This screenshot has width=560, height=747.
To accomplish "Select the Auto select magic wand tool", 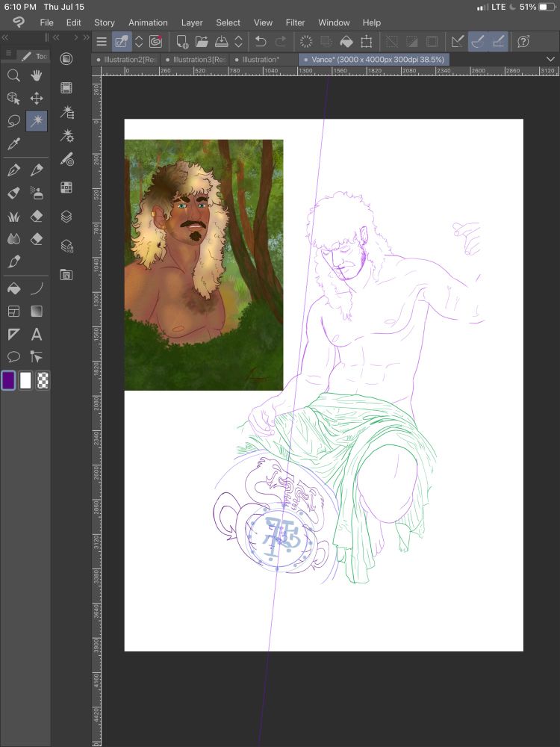I will coord(37,121).
